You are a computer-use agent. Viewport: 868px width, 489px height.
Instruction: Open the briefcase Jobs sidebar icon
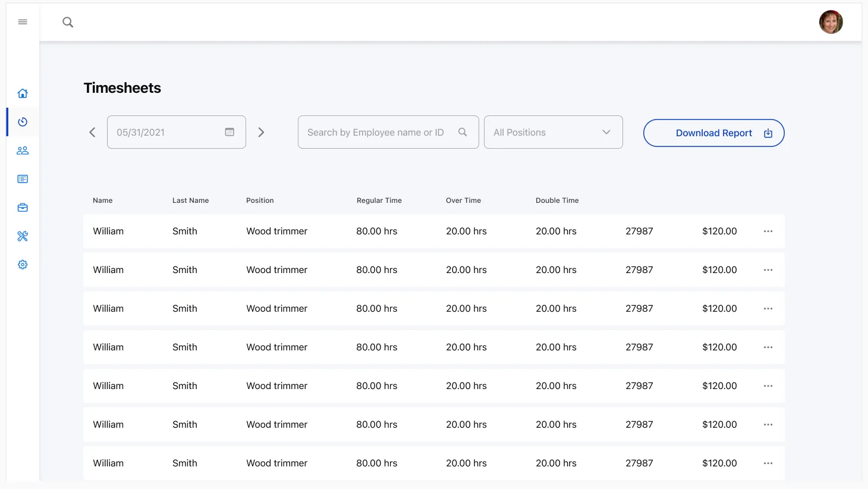click(x=23, y=208)
